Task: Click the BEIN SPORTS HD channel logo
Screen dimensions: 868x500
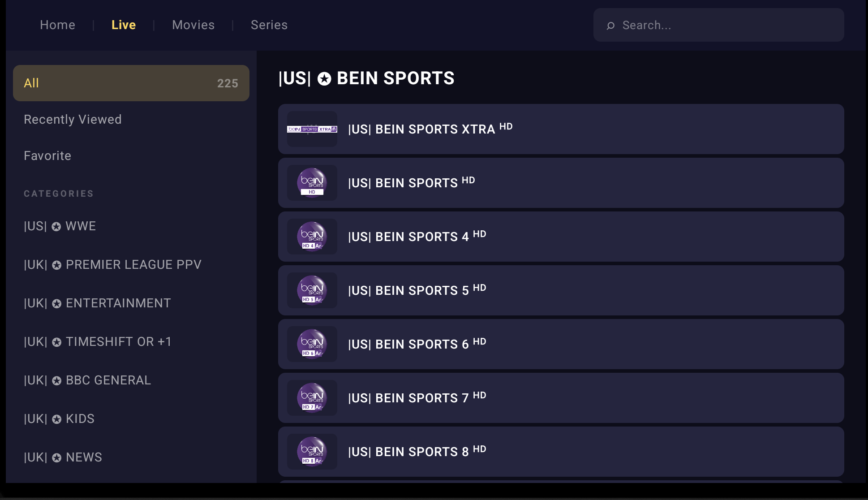Action: tap(312, 183)
